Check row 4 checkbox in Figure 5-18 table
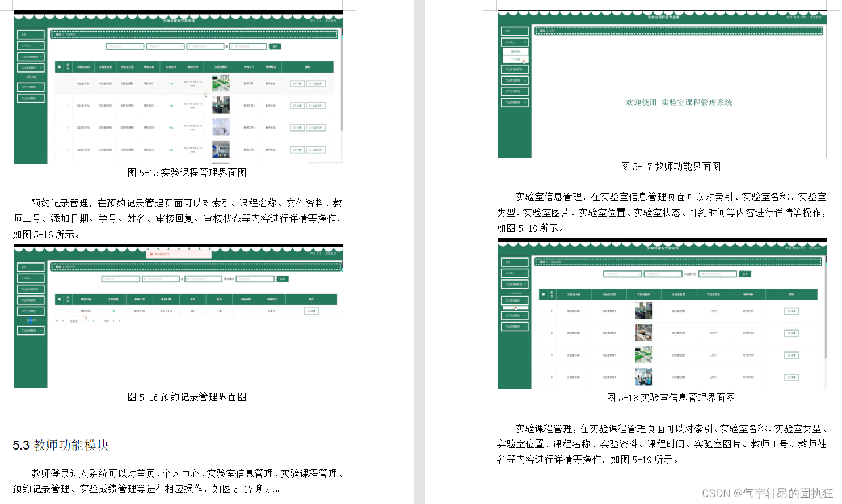 tap(543, 377)
